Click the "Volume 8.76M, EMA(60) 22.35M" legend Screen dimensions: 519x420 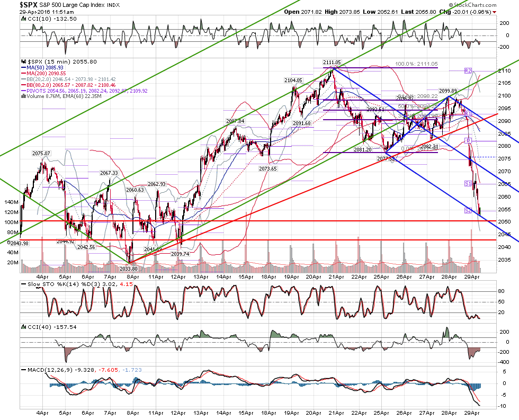[x=61, y=96]
